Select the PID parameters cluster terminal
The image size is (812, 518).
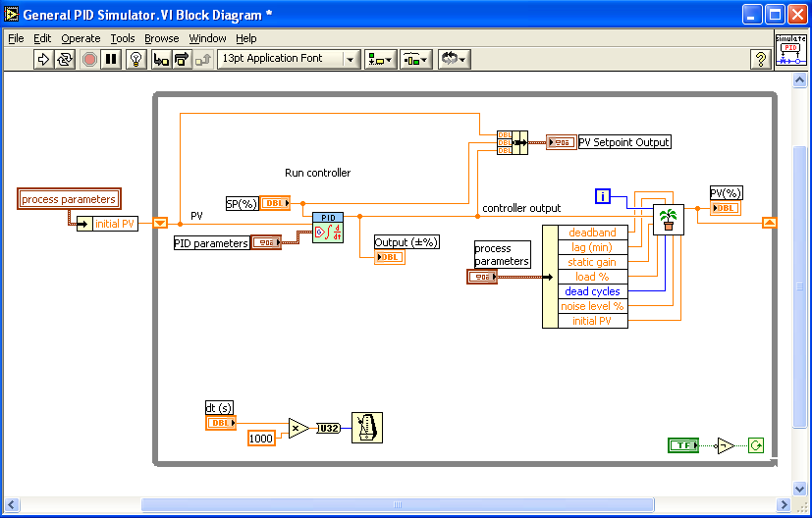[266, 242]
